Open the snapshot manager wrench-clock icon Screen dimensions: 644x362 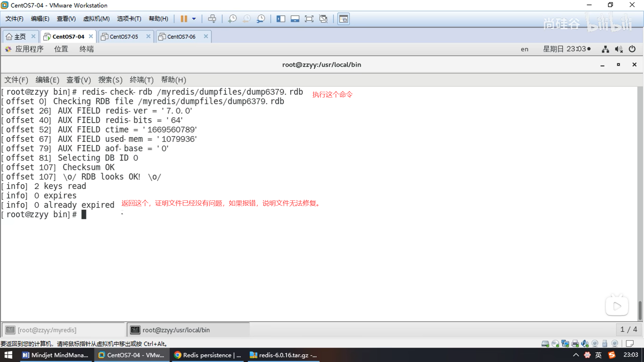261,19
